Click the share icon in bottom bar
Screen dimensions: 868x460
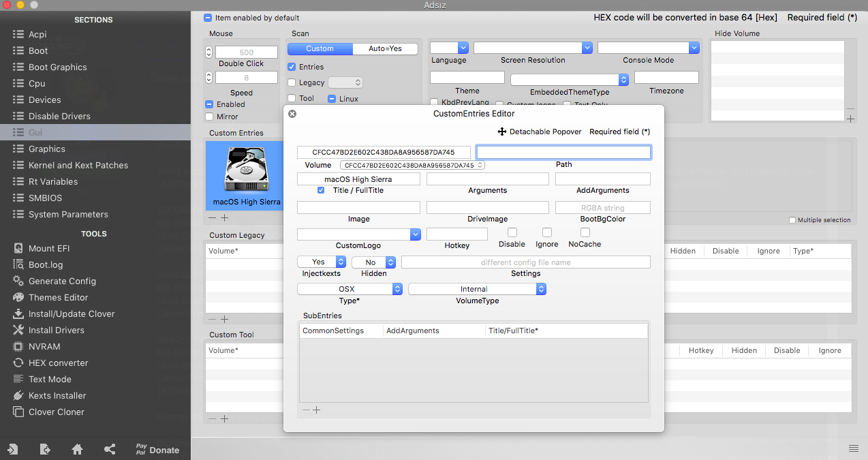click(110, 449)
